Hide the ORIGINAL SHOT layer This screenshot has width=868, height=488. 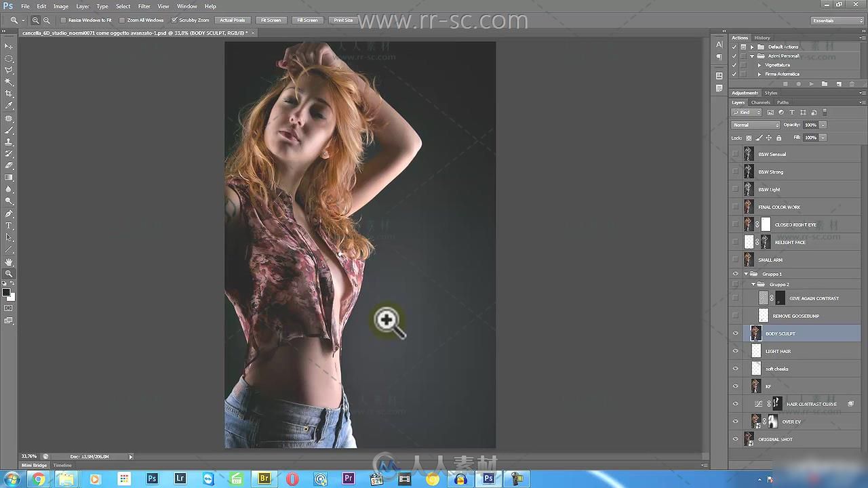click(736, 439)
